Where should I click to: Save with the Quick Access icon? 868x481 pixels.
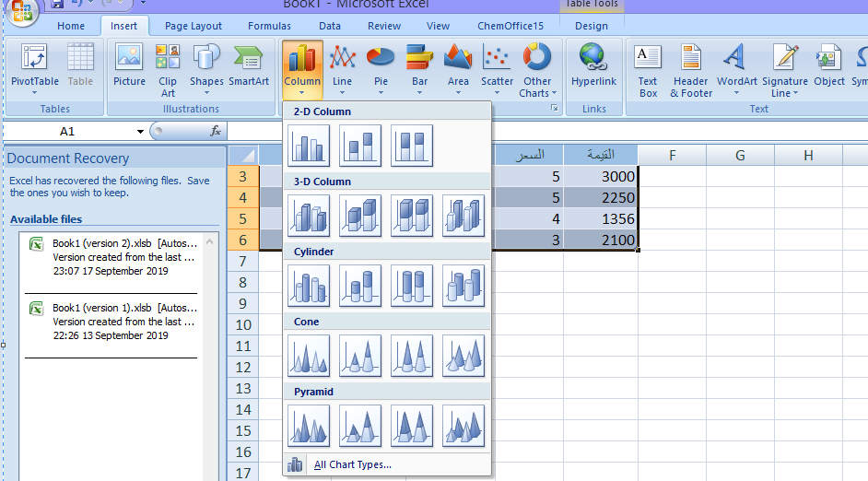[57, 4]
